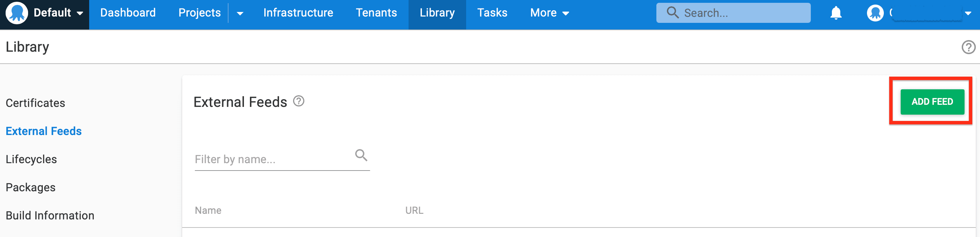Open Certificates in the library sidebar
Viewport: 980px width, 237px height.
tap(35, 103)
